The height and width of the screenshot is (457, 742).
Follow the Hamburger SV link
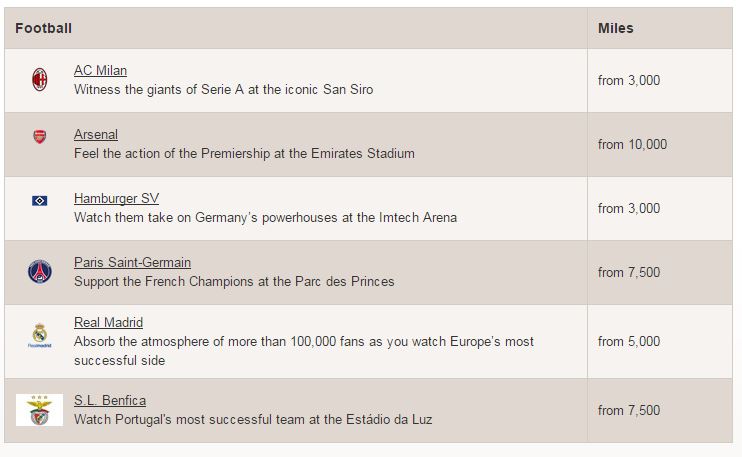click(116, 199)
